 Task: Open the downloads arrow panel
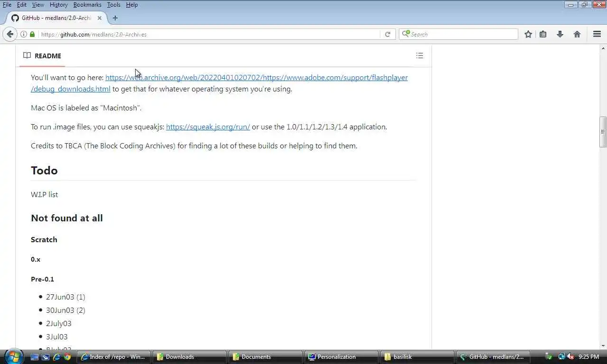pos(560,34)
